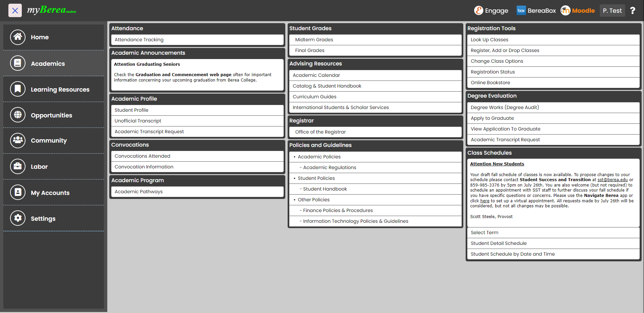Open BereaBox from the top bar
The width and height of the screenshot is (644, 313).
click(x=536, y=11)
